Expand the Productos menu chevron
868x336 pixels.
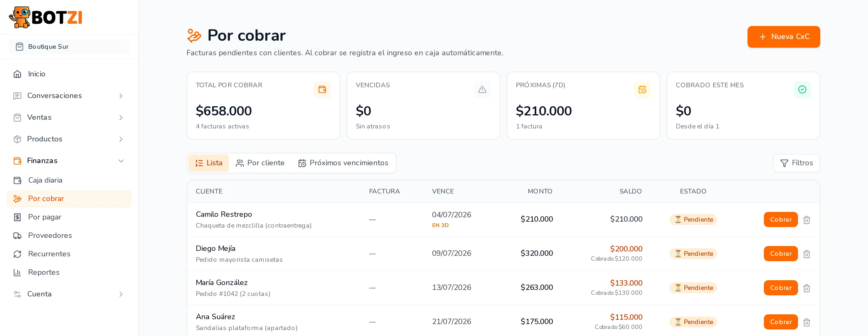121,139
